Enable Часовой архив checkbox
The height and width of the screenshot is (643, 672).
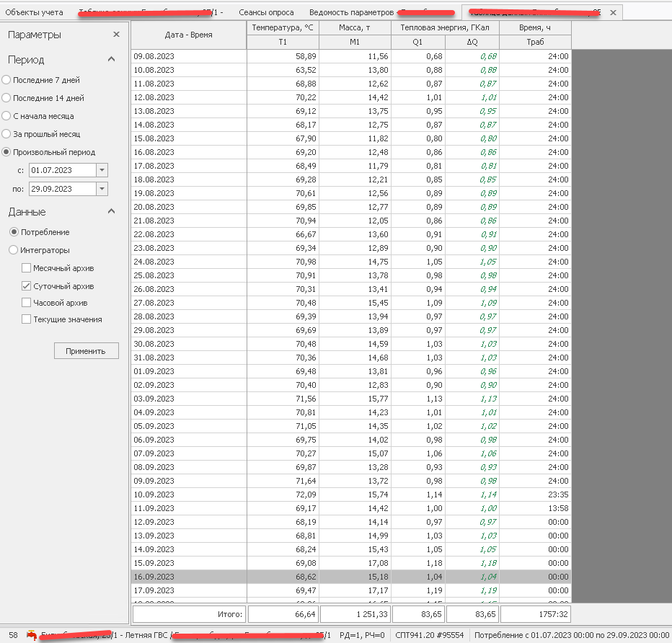pos(26,303)
